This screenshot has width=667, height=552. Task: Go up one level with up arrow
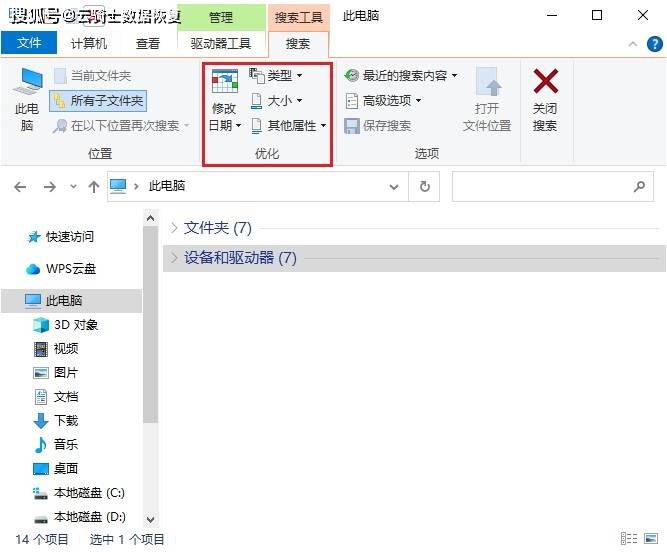tap(94, 187)
